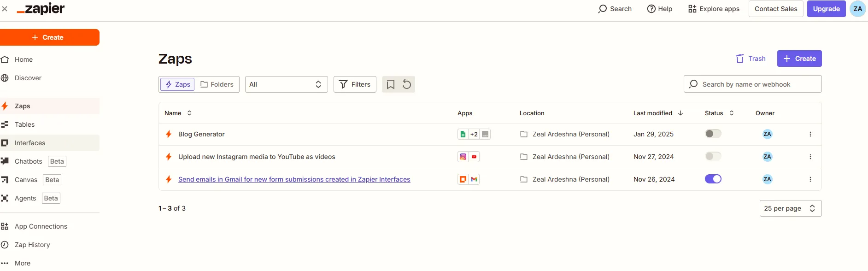Open Tables in the sidebar
868x271 pixels.
click(24, 124)
